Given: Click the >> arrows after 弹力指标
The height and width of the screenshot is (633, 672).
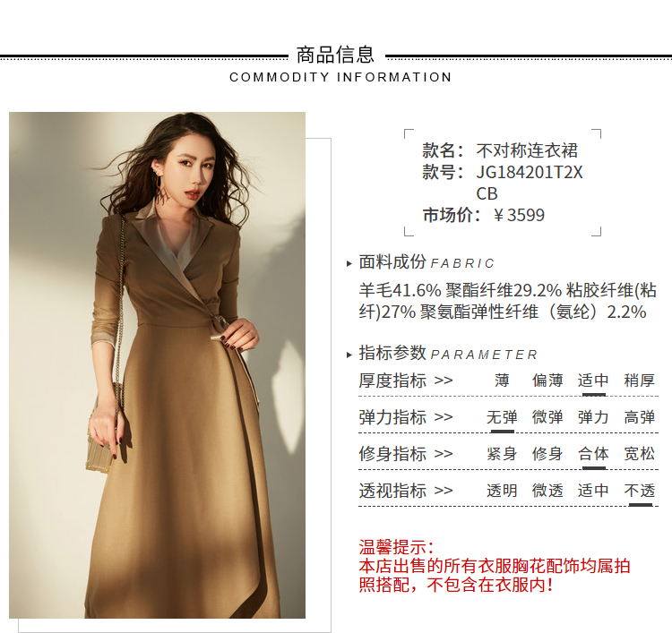Looking at the screenshot, I should click(444, 416).
